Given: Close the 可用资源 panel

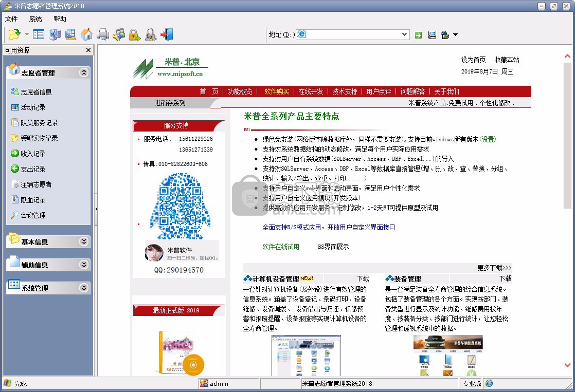Looking at the screenshot, I should 88,50.
